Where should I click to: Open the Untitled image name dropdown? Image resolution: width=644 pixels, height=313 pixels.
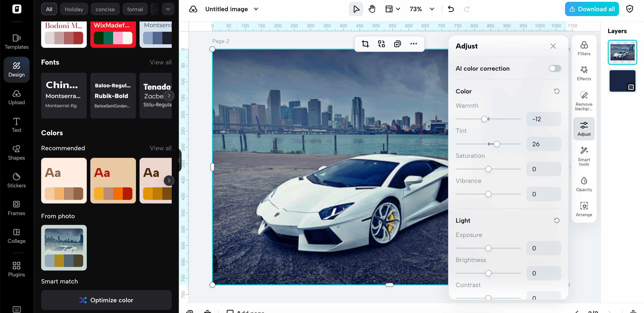click(x=256, y=9)
